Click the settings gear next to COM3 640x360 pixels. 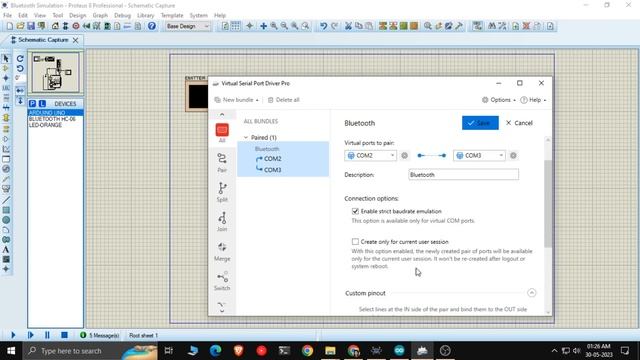[x=513, y=156]
